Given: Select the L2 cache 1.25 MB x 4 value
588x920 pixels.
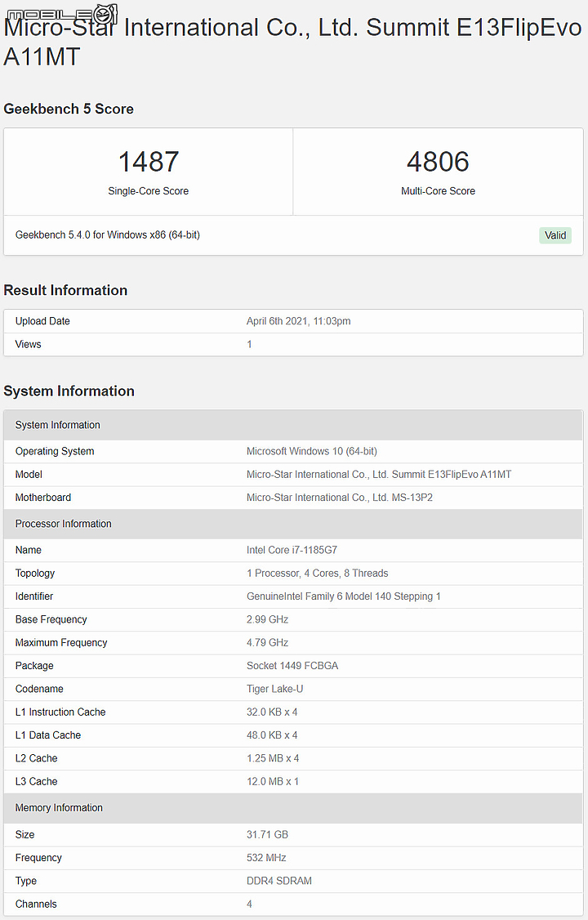Looking at the screenshot, I should click(273, 758).
